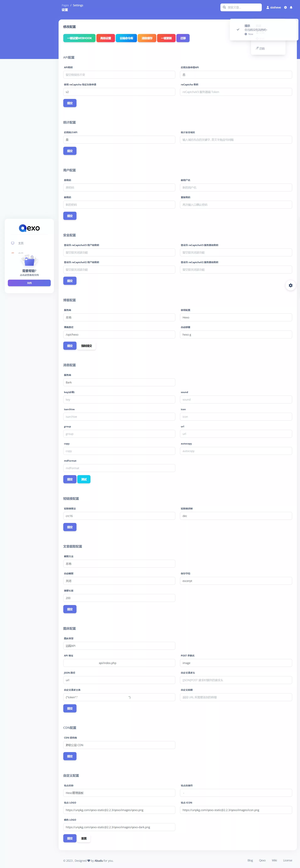Open the 启用友链申请API dropdown

(236, 75)
